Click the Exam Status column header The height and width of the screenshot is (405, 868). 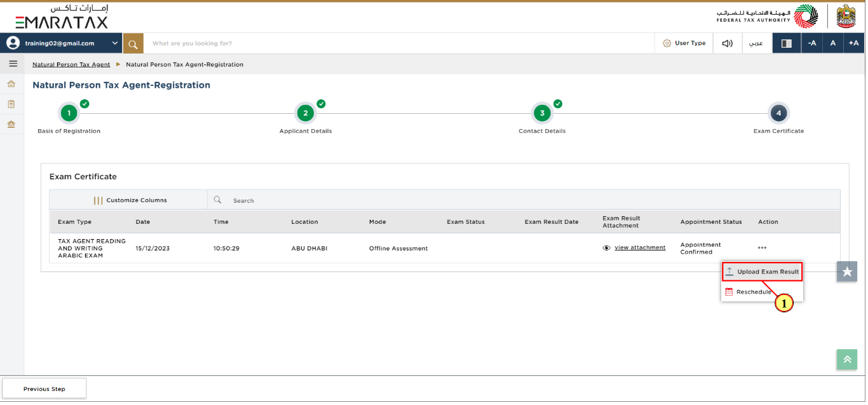click(466, 222)
